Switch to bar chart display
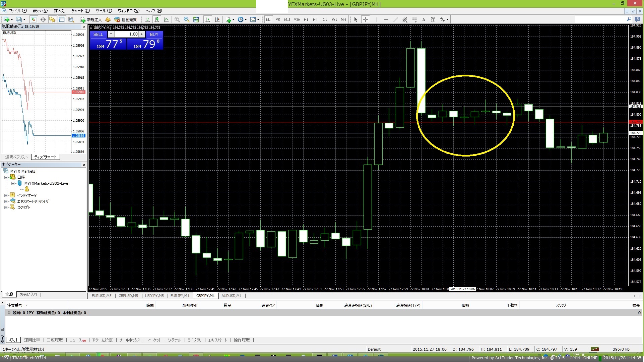Viewport: 644px width, 362px height. [147, 19]
